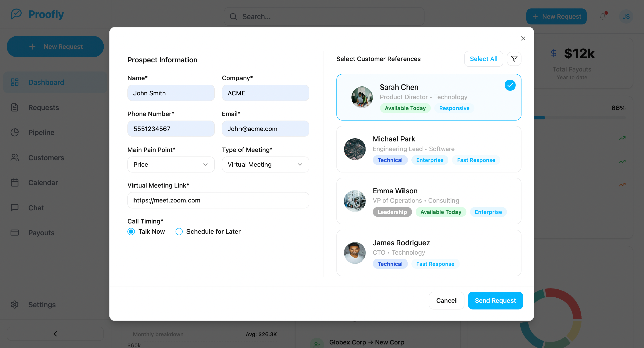Uncheck Sarah Chen's selected checkmark
Image resolution: width=644 pixels, height=348 pixels.
[x=510, y=85]
